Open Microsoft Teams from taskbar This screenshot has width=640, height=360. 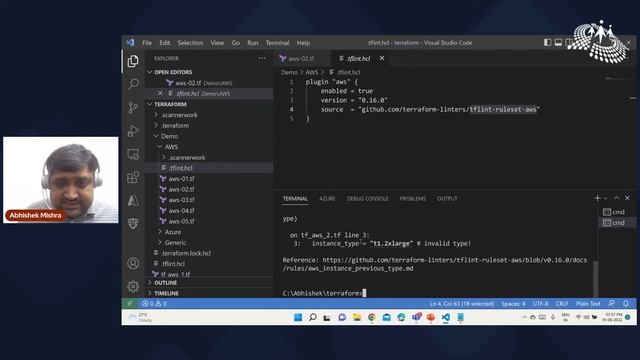point(416,317)
